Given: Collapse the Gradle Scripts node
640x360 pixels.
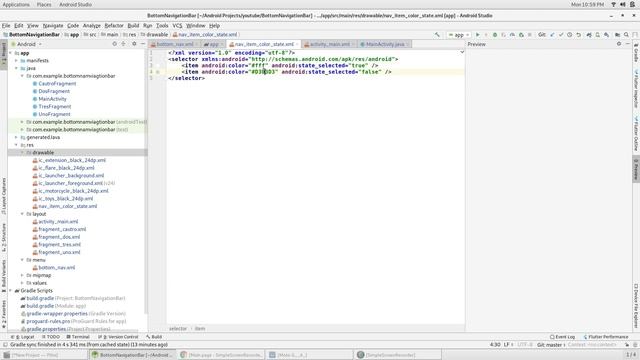Looking at the screenshot, I should (11, 291).
